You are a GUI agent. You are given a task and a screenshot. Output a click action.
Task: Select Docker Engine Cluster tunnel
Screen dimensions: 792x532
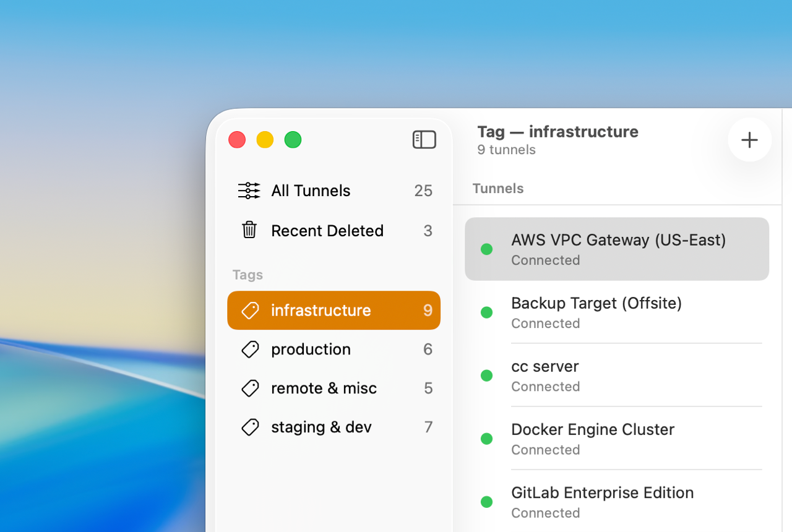(617, 439)
